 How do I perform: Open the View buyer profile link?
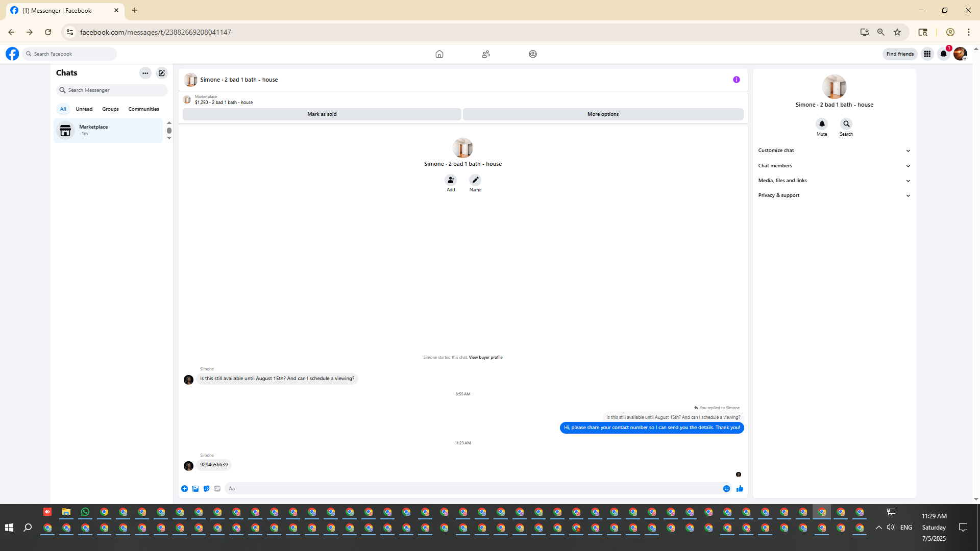(485, 358)
